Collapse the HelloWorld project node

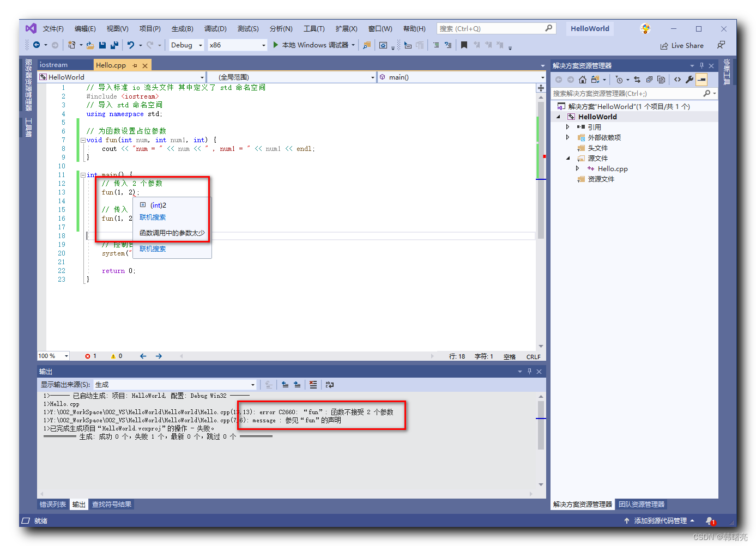pyautogui.click(x=558, y=117)
